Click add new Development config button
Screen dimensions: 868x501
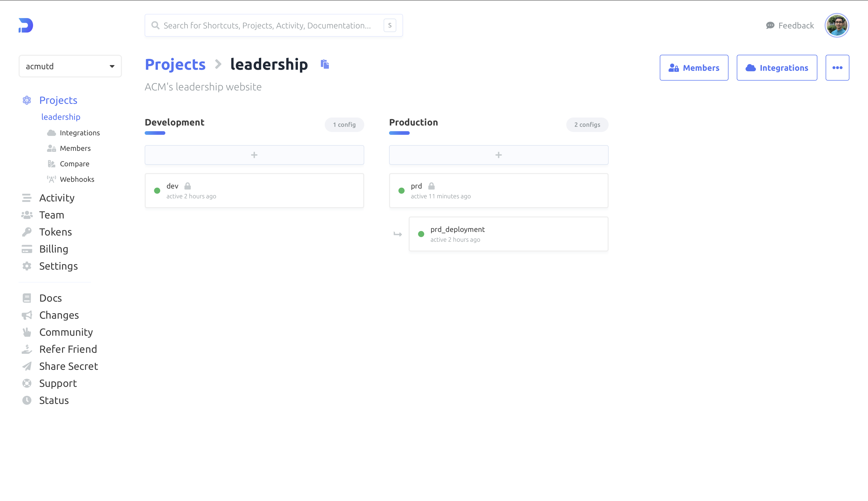pyautogui.click(x=254, y=155)
